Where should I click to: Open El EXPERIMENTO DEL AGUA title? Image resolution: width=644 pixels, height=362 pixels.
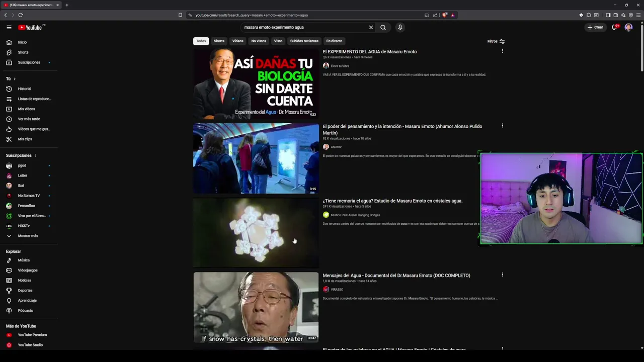pyautogui.click(x=370, y=52)
